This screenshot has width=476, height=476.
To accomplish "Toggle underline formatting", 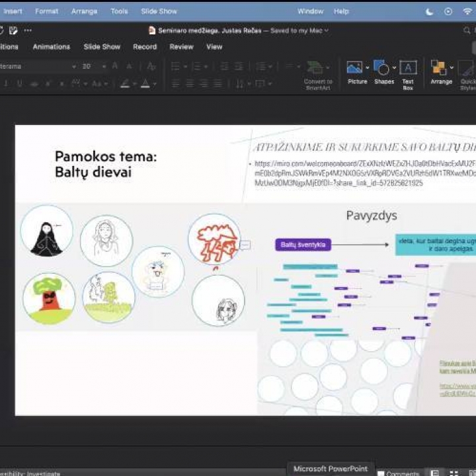I will 20,83.
